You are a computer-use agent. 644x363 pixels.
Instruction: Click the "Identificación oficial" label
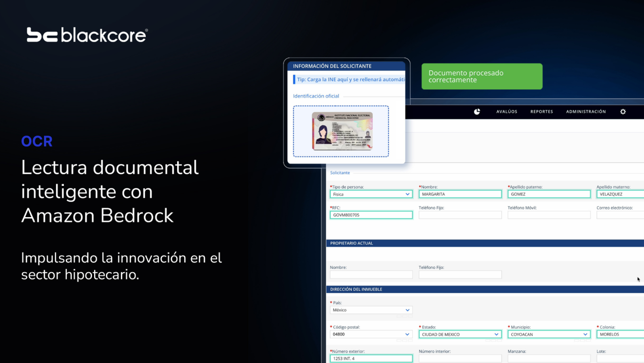coord(316,96)
